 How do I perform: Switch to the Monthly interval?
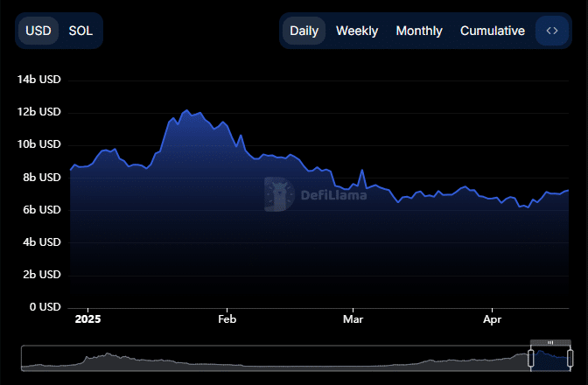[x=419, y=31]
